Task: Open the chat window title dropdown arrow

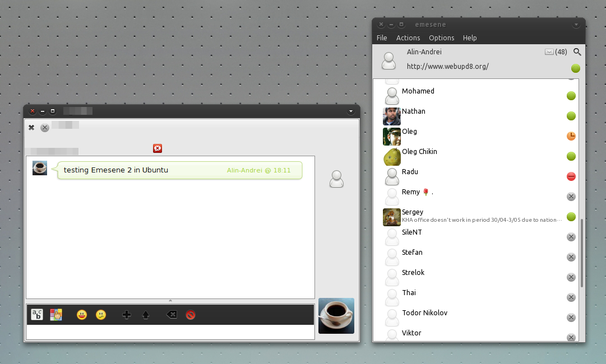Action: pyautogui.click(x=350, y=111)
